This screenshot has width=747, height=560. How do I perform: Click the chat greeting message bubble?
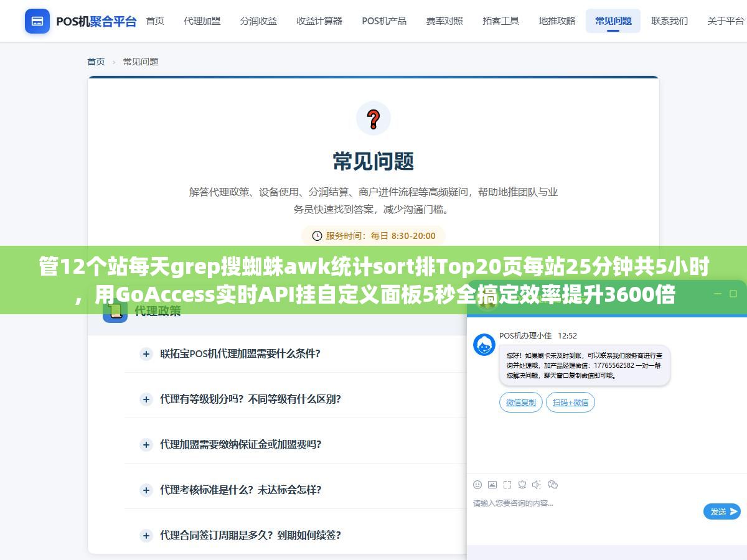(585, 366)
